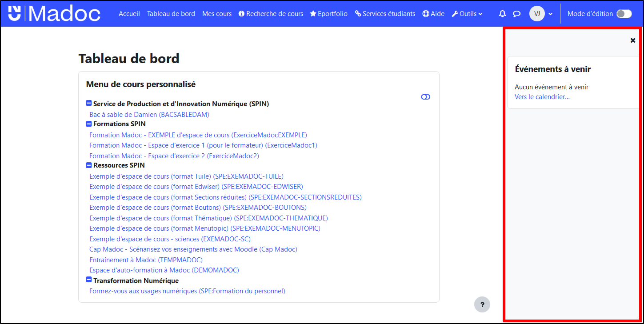This screenshot has width=644, height=324.
Task: Open the messaging speech bubble icon
Action: click(516, 14)
